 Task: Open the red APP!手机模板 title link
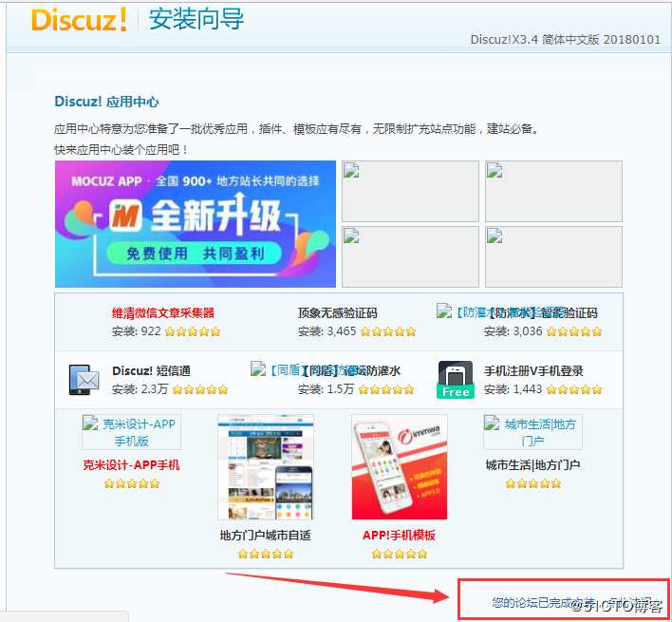pos(399,536)
